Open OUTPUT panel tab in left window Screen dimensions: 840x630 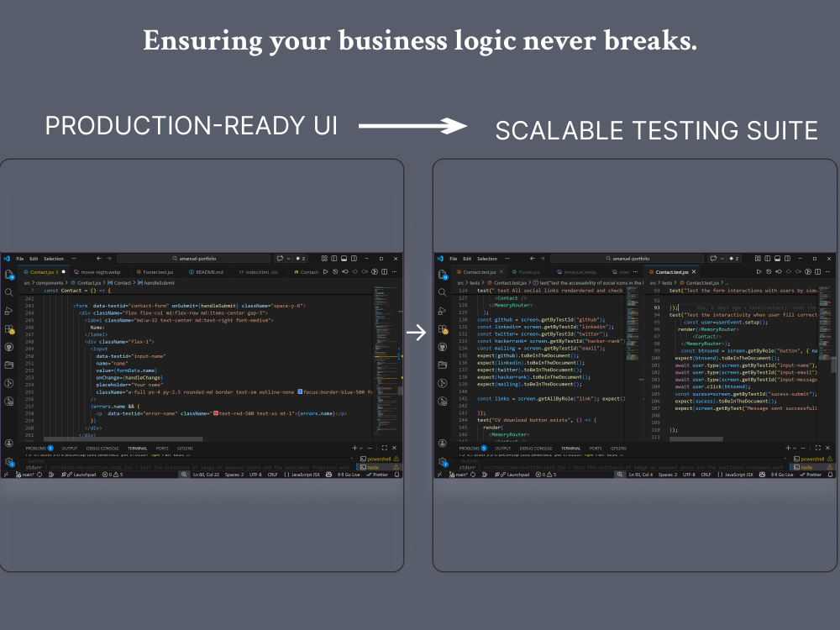(x=70, y=449)
